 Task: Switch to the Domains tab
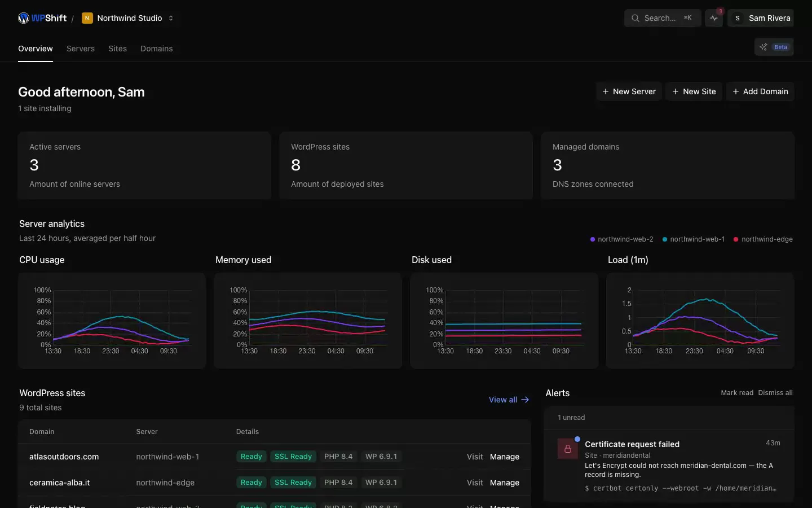click(x=157, y=49)
